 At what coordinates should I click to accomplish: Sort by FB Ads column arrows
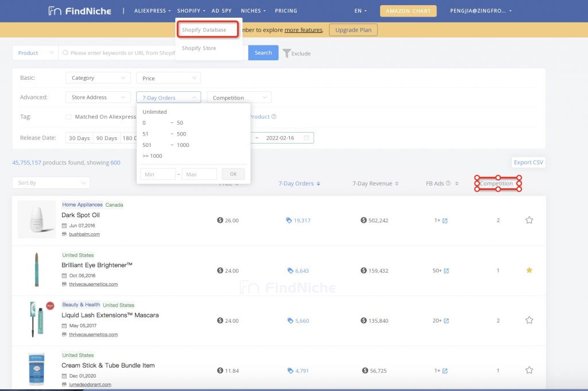pos(457,184)
